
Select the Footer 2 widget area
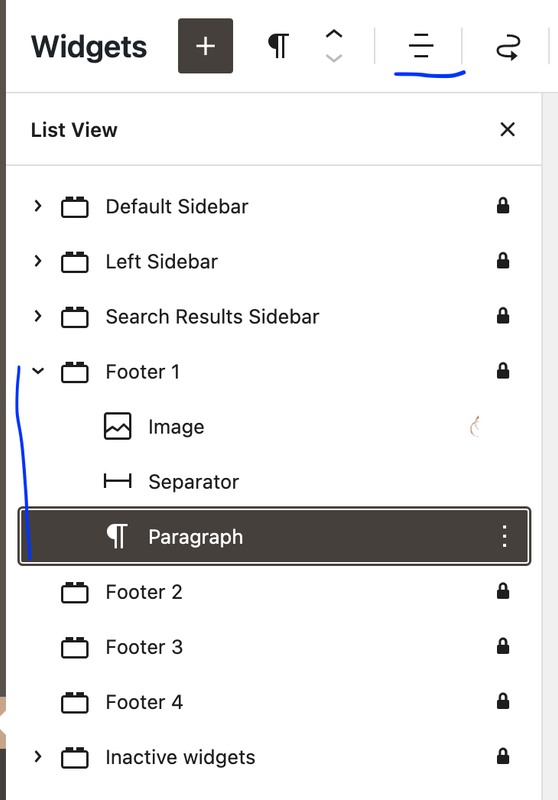pyautogui.click(x=274, y=592)
